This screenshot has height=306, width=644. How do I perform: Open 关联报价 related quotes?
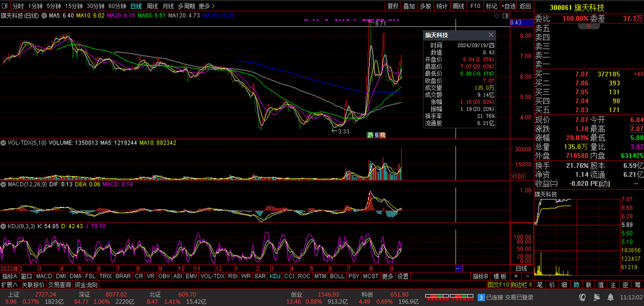coord(33,285)
